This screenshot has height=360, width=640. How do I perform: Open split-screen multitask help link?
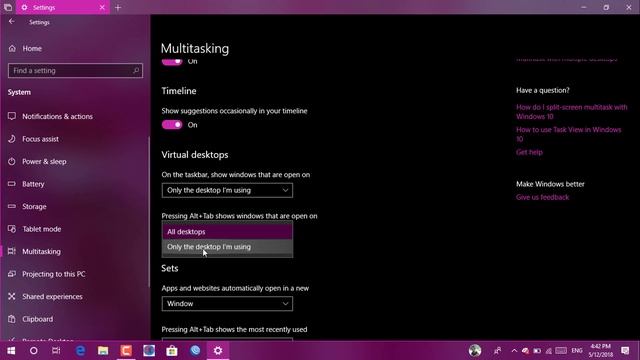(571, 112)
